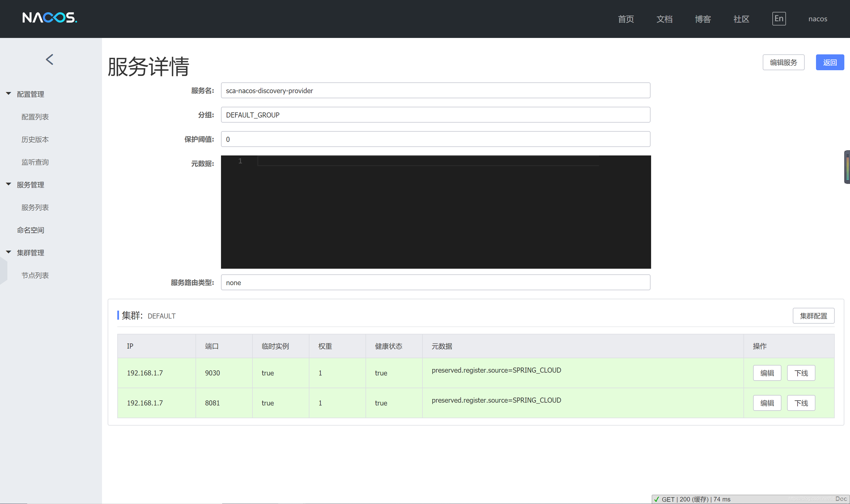Screen dimensions: 850x504
Task: Open 节点列表 in sidebar
Action: [x=35, y=276]
